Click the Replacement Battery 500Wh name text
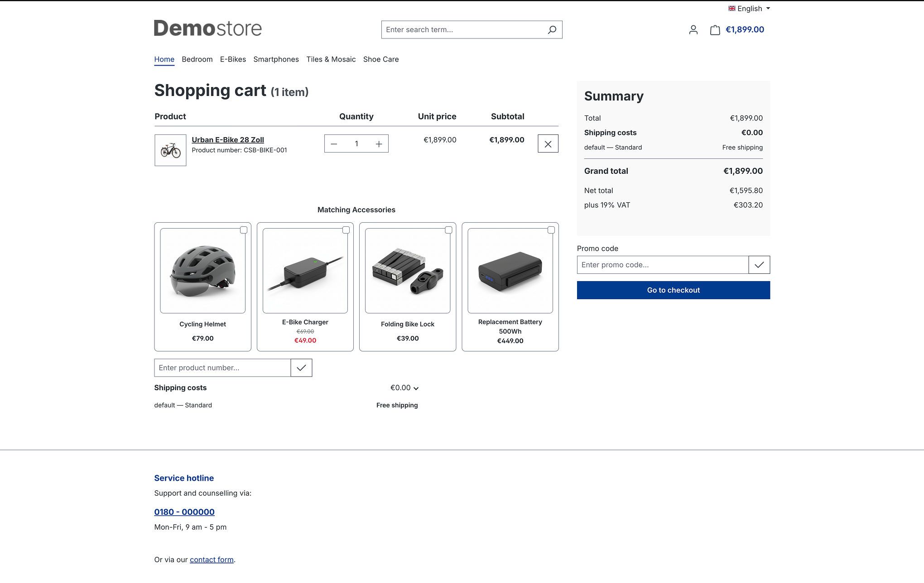The image size is (924, 583). (x=510, y=327)
